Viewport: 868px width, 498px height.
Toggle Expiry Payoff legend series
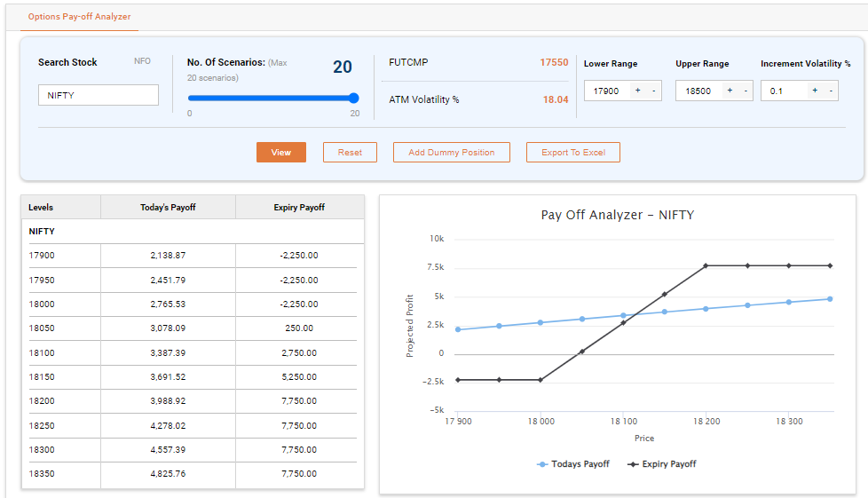[662, 464]
